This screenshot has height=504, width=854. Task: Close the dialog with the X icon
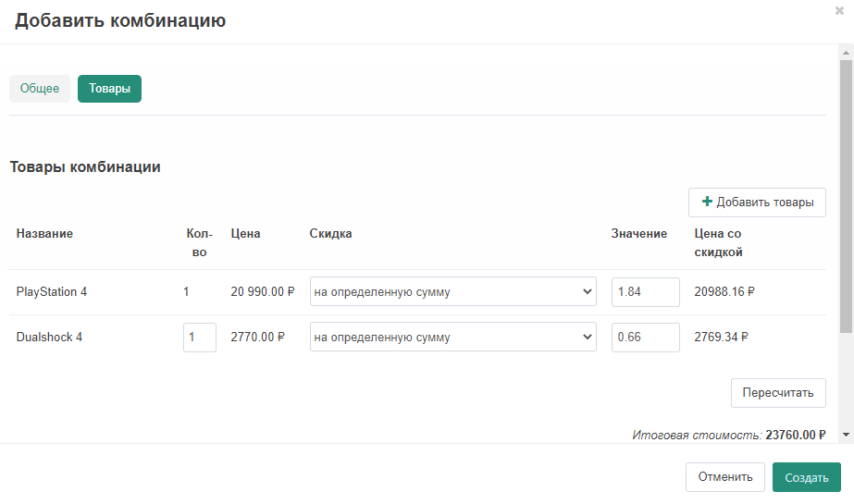click(x=839, y=10)
